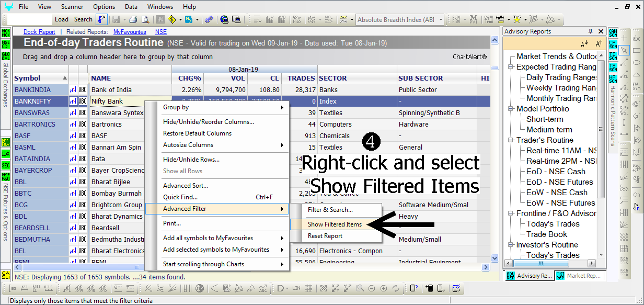Click the CP SCN scan icon
The width and height of the screenshot is (644, 305).
613,44
